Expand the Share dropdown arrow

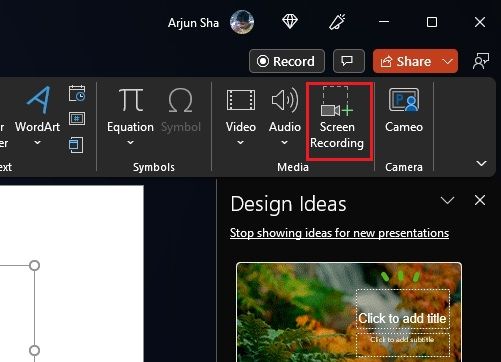(x=448, y=61)
